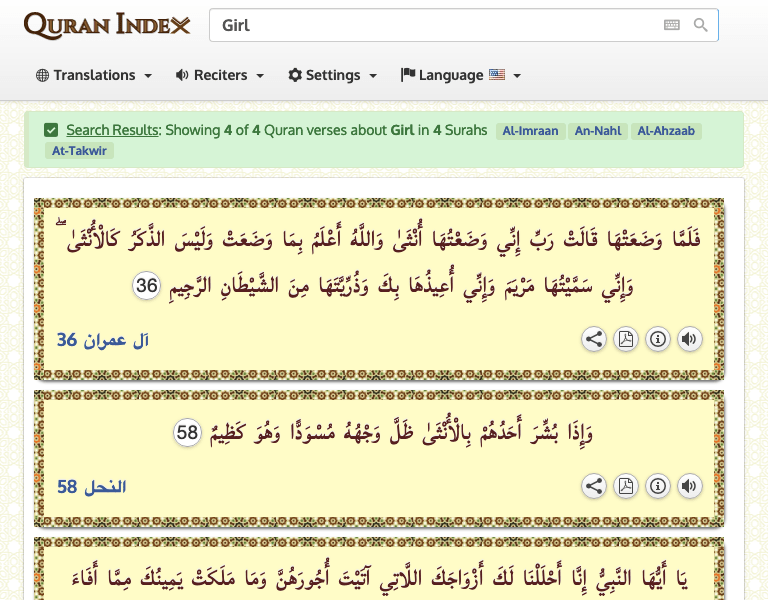768x600 pixels.
Task: Show info for verse 36 of Al-Imran
Action: coord(658,339)
